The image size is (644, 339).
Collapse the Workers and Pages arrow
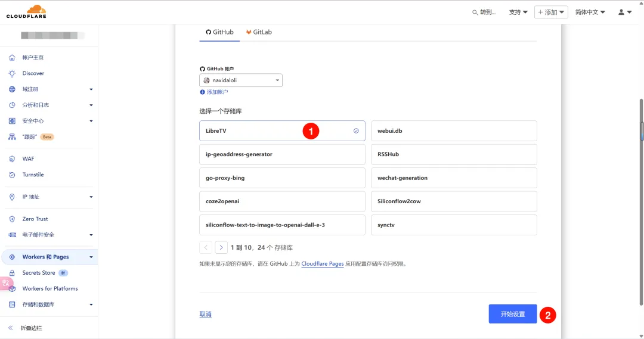tap(91, 257)
